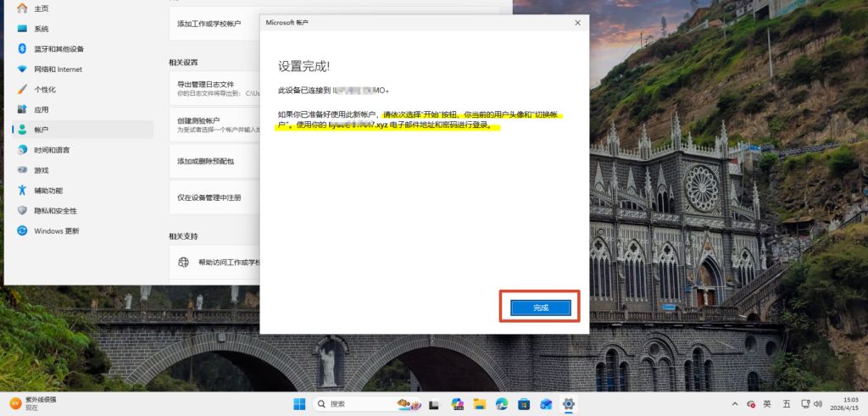The width and height of the screenshot is (868, 416).
Task: Select 应用 in the sidebar
Action: (x=41, y=110)
